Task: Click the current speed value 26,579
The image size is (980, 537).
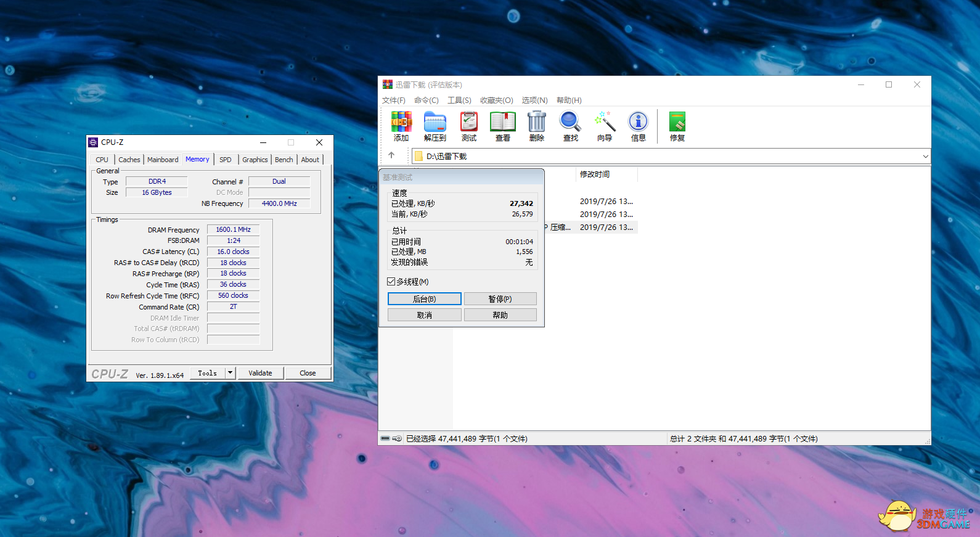Action: tap(523, 214)
